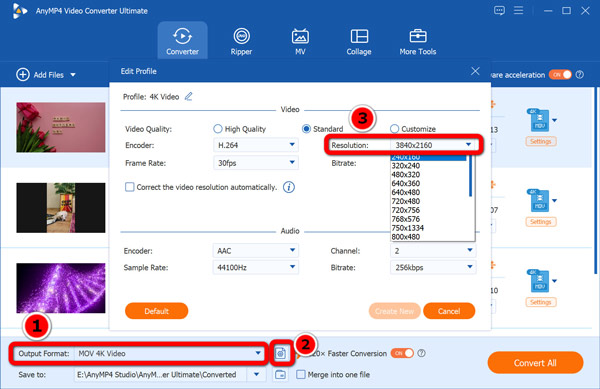Click the open output folder icon
The height and width of the screenshot is (389, 600).
[x=280, y=374]
